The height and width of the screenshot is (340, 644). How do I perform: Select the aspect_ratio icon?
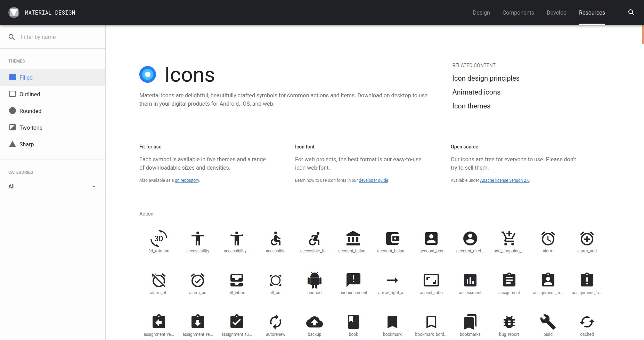tap(431, 281)
